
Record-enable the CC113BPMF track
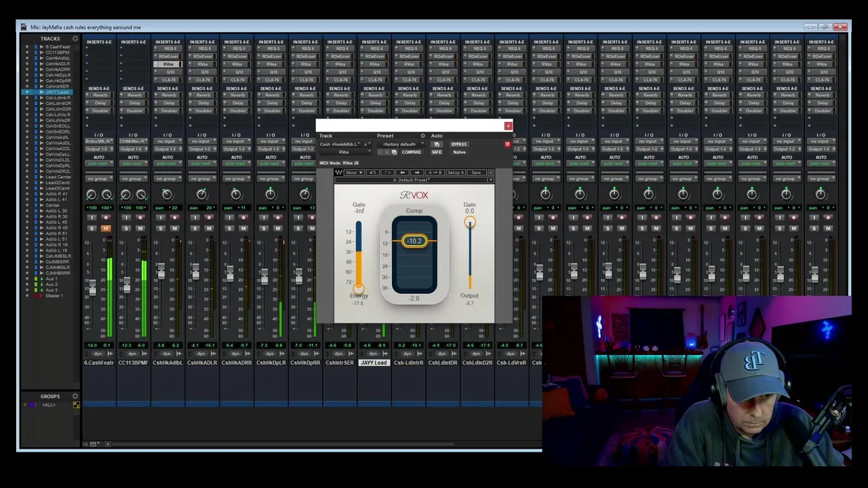tap(140, 218)
